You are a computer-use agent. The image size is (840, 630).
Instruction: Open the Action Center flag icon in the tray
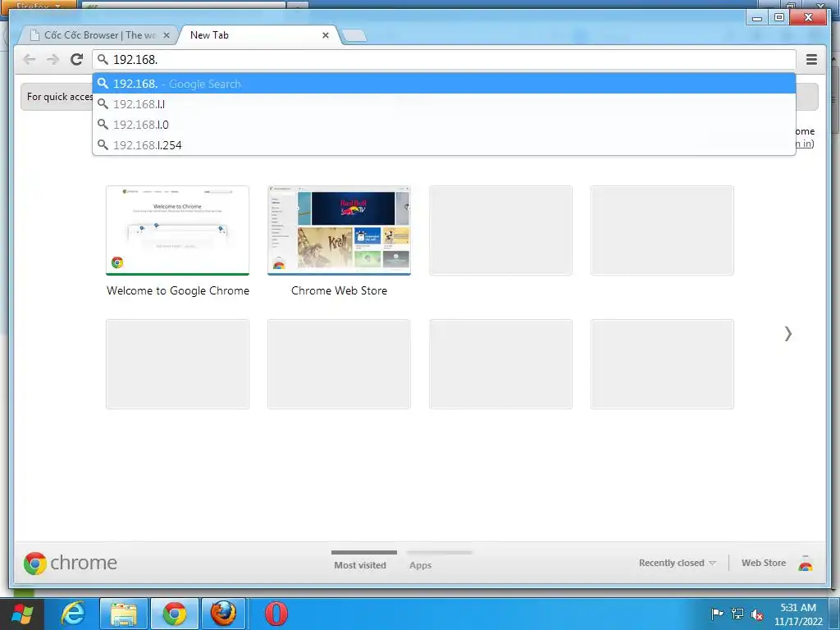point(717,614)
